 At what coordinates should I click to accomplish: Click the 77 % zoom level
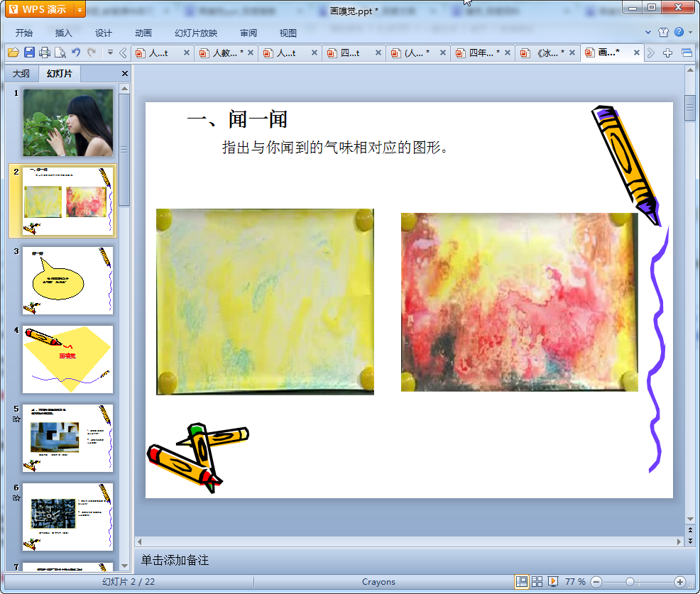(575, 581)
